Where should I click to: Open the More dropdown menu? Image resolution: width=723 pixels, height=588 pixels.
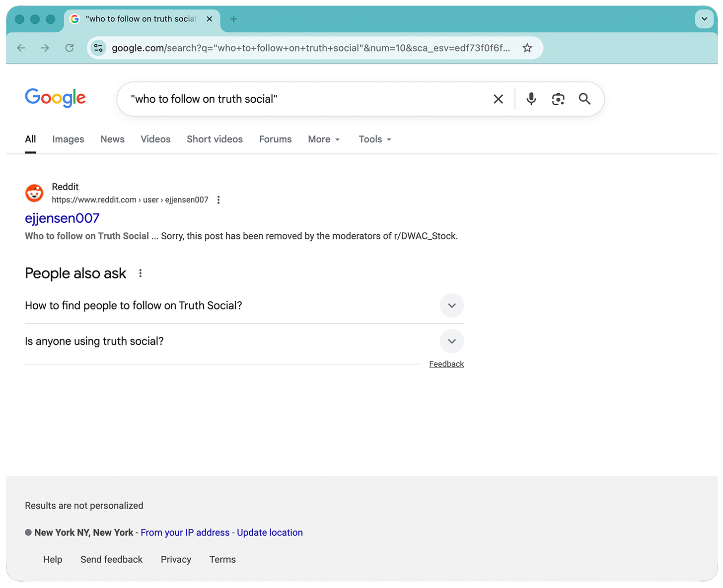pyautogui.click(x=324, y=139)
